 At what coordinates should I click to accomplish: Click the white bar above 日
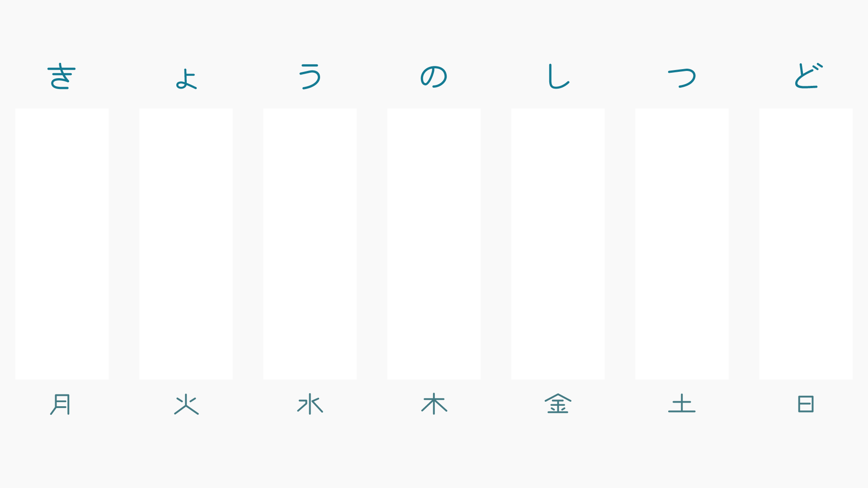click(806, 244)
